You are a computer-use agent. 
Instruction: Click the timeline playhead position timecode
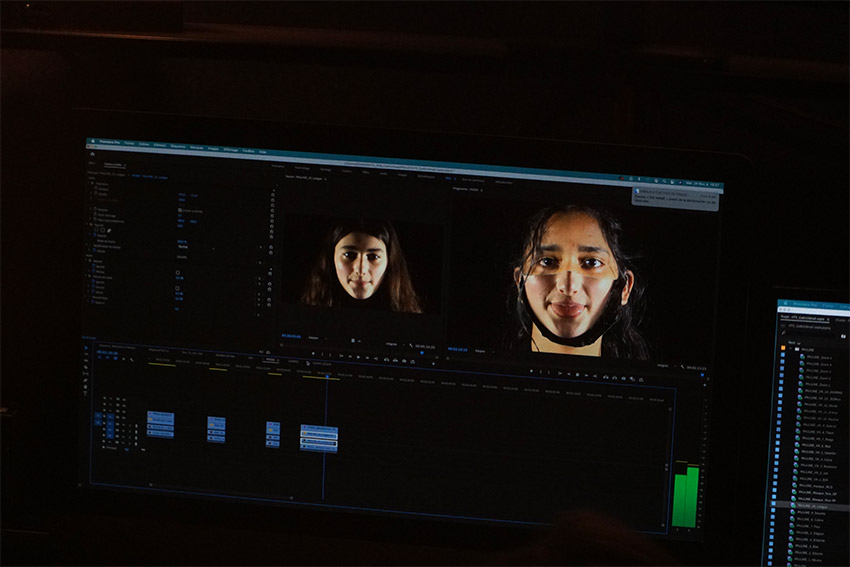point(107,352)
